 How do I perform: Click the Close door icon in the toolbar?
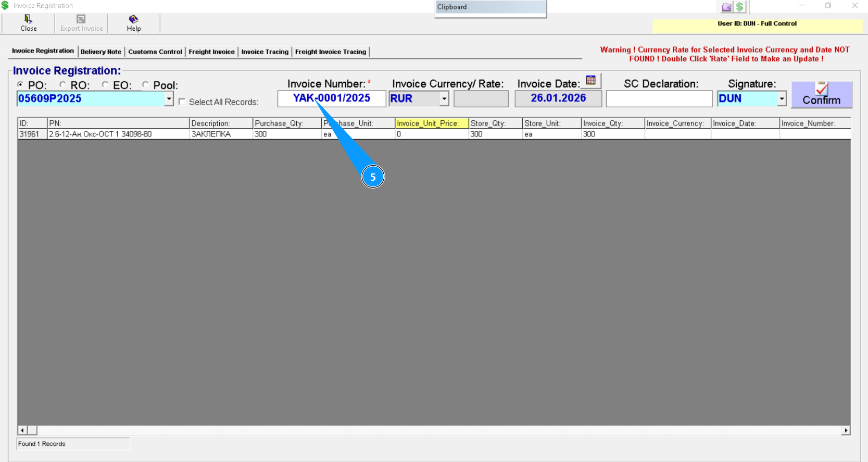point(28,19)
